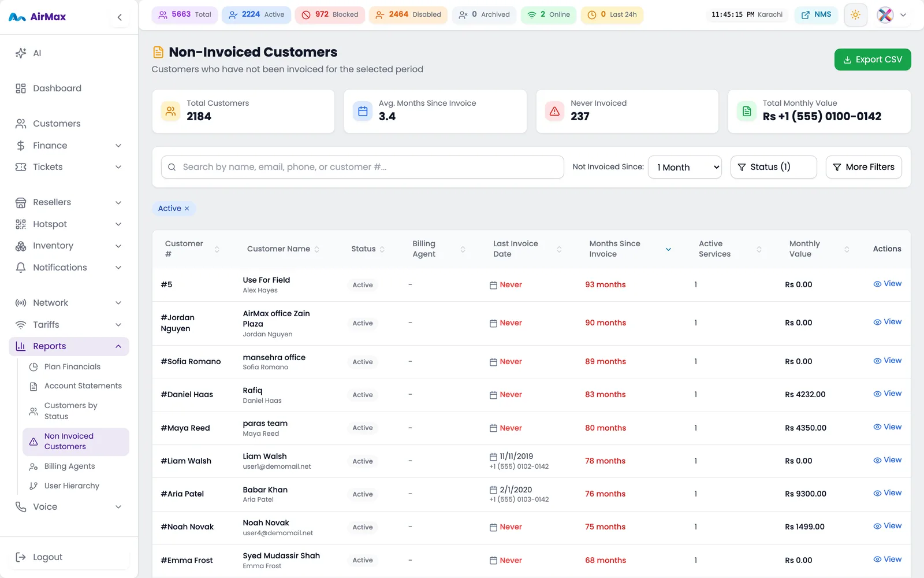View the Daniel Haas customer row
Screen dimensions: 924x578
pos(888,394)
